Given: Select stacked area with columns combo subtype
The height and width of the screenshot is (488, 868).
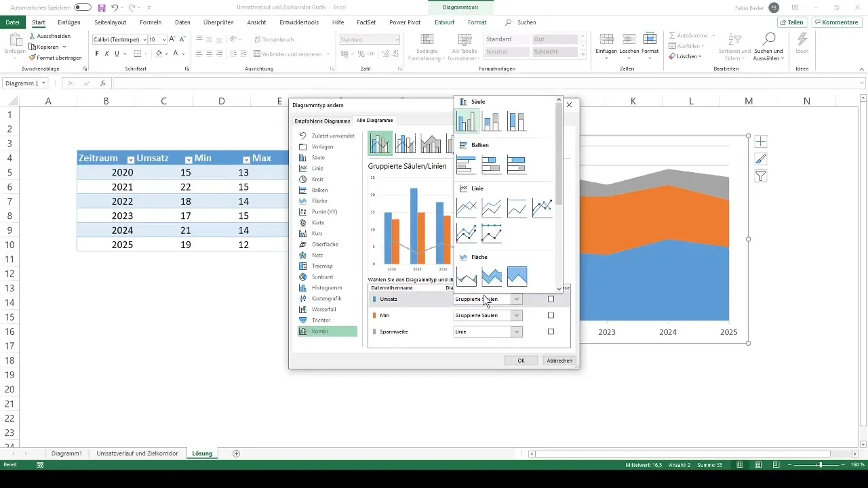Looking at the screenshot, I should (431, 143).
